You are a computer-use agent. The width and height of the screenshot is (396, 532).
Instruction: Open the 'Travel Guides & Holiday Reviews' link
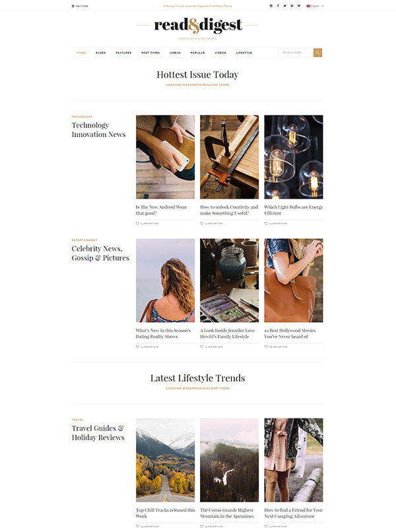coord(98,433)
